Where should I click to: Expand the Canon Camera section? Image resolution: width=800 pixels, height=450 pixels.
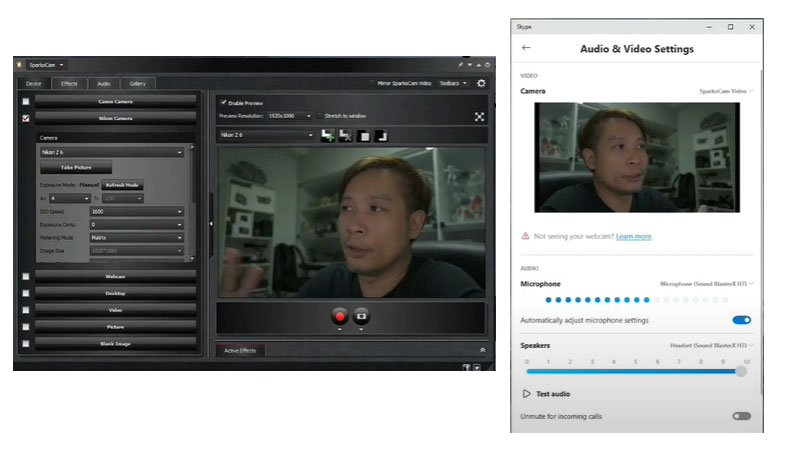point(115,102)
